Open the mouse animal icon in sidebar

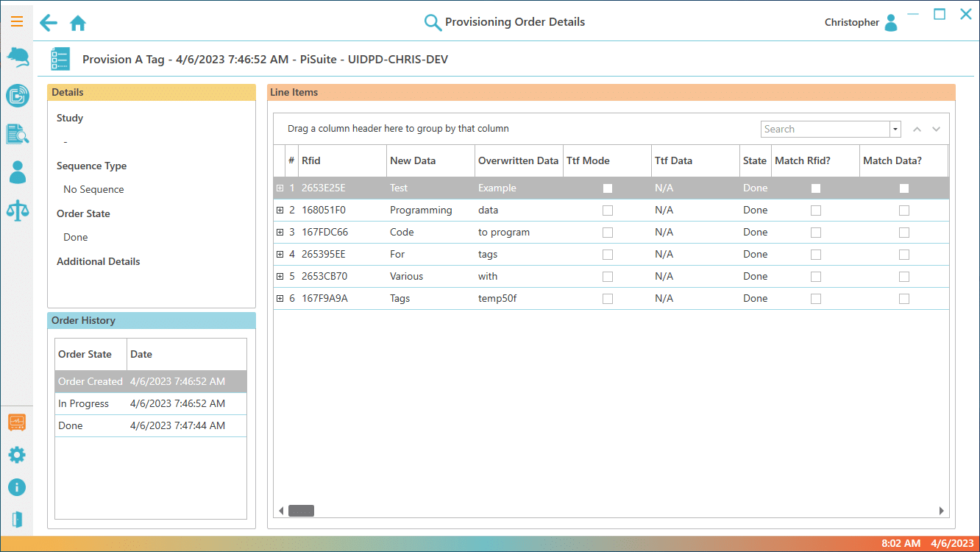pos(17,57)
